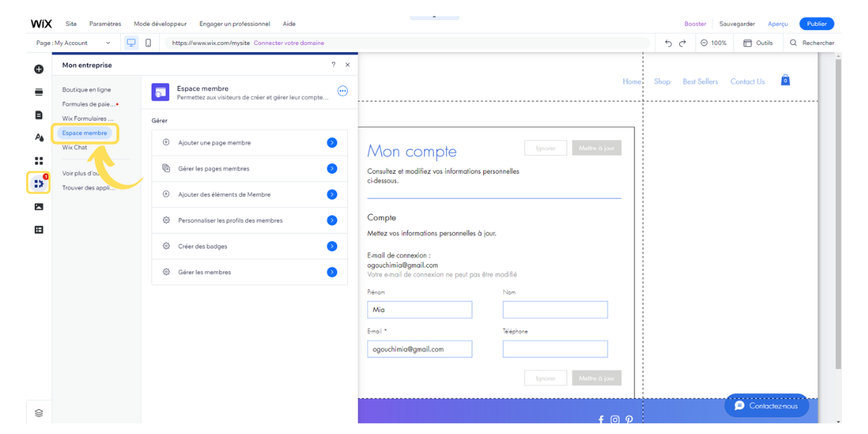Open the Espace membre more options icon
This screenshot has height=434, width=868.
[343, 91]
